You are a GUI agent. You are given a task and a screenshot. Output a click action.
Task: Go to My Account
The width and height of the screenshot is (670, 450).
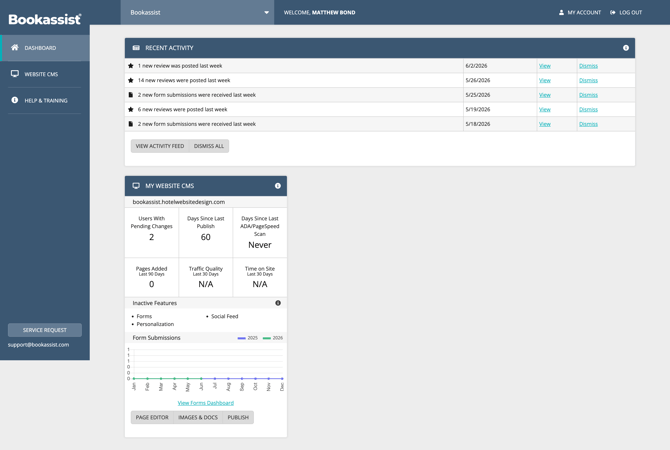point(579,12)
